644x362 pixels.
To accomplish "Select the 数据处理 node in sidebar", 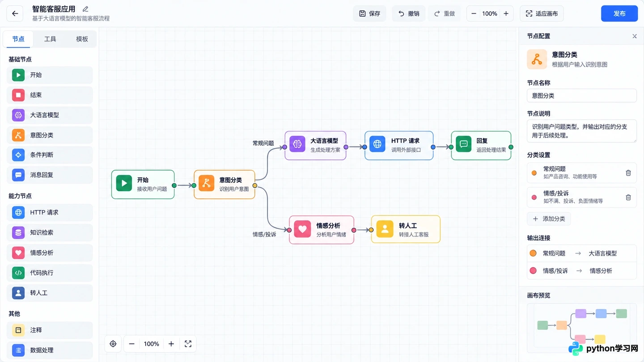I will 50,350.
